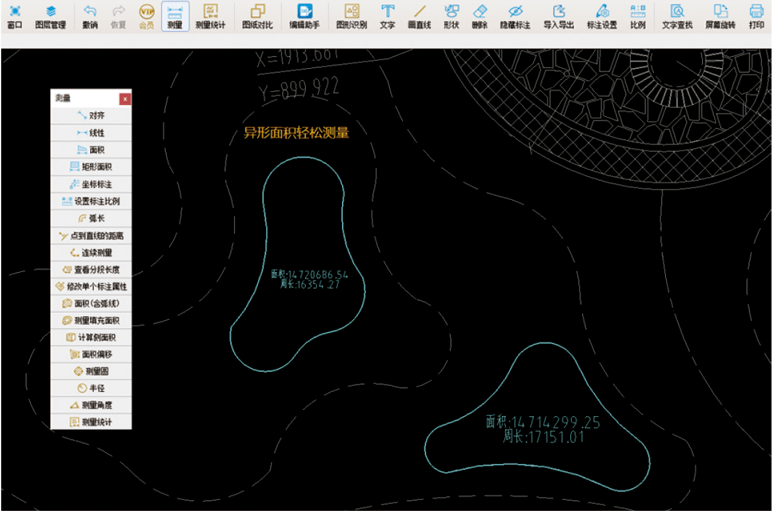Select the 画直线 draw line tool
The image size is (772, 511).
tap(420, 16)
